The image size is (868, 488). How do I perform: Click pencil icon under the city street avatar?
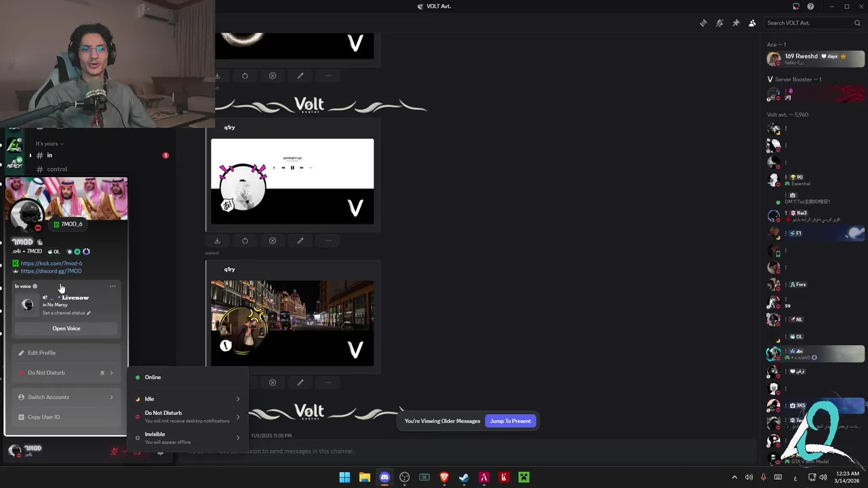click(x=300, y=382)
